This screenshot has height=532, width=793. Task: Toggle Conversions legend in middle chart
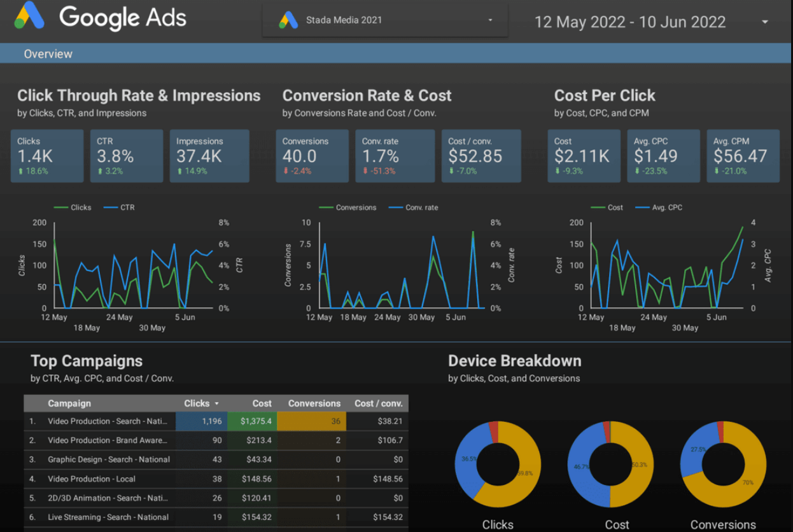point(347,207)
